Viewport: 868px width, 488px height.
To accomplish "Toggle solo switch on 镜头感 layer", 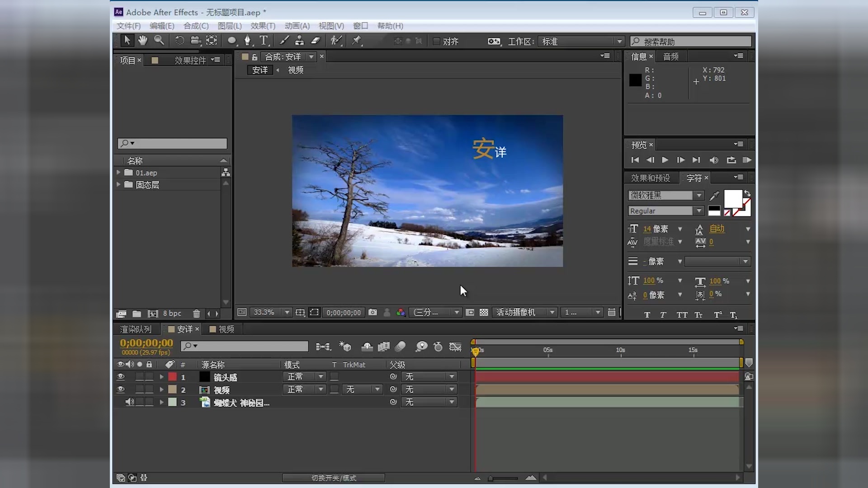I will (x=140, y=376).
